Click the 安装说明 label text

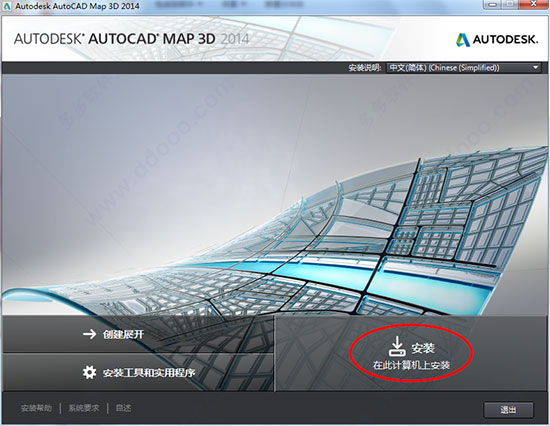tap(365, 68)
